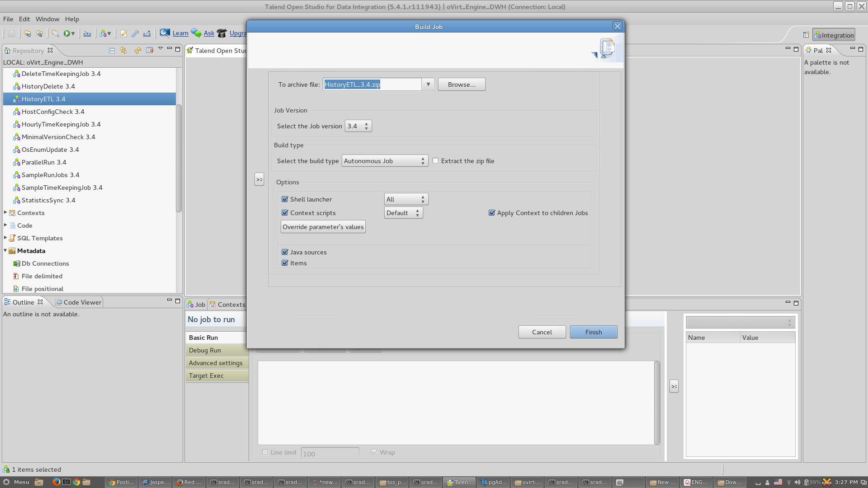This screenshot has height=488, width=868.
Task: Click the project settings wrench icon
Action: [135, 33]
